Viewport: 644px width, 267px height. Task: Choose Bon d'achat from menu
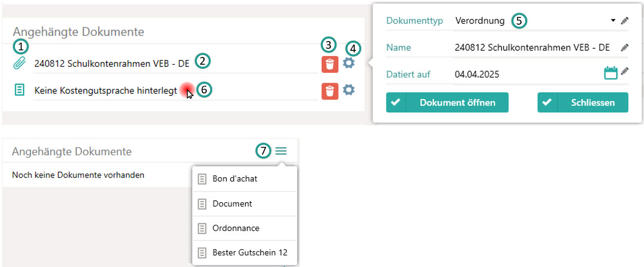pos(245,179)
